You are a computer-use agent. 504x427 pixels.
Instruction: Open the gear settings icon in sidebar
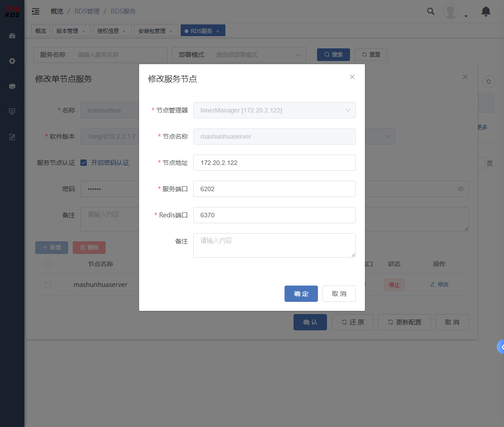coord(12,61)
